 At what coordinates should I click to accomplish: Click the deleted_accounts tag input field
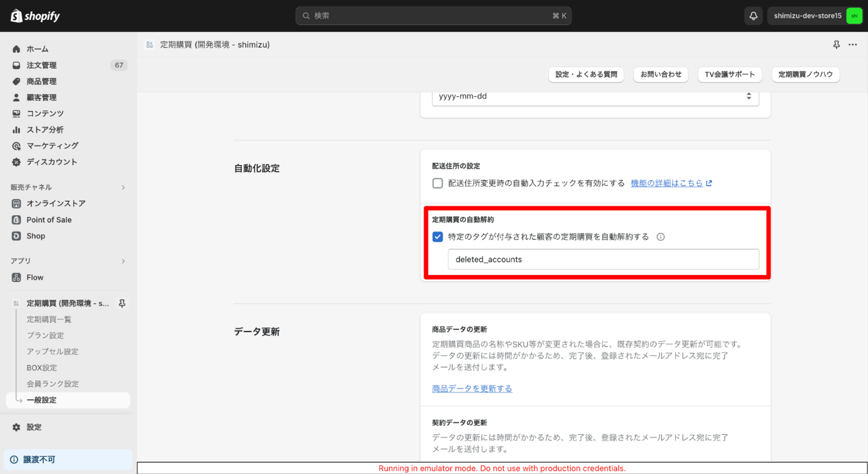603,260
